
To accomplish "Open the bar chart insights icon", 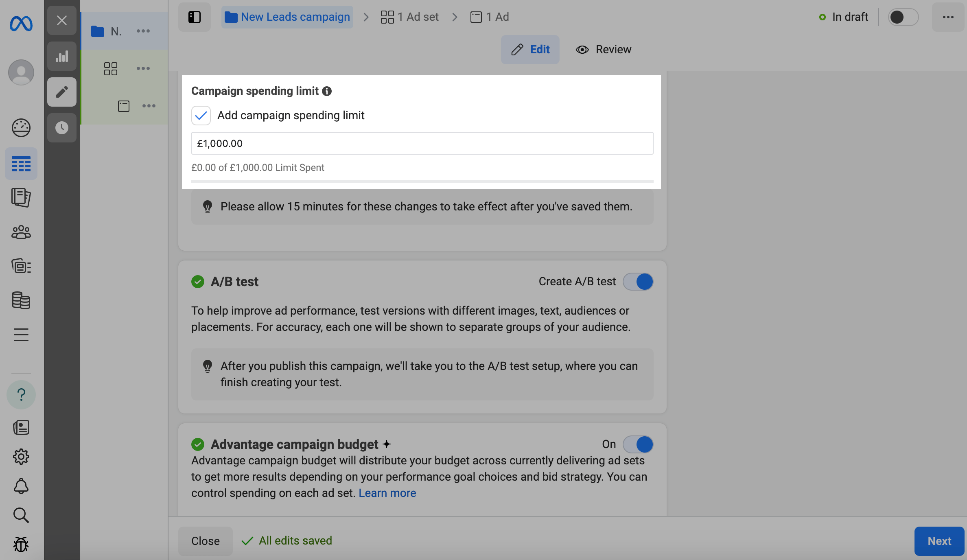I will click(x=62, y=56).
